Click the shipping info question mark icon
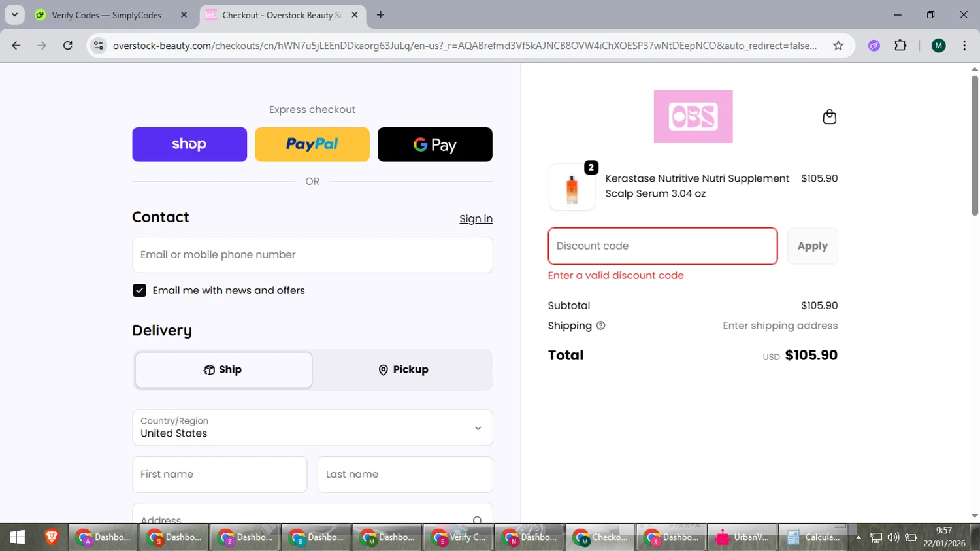The image size is (980, 551). click(x=600, y=326)
